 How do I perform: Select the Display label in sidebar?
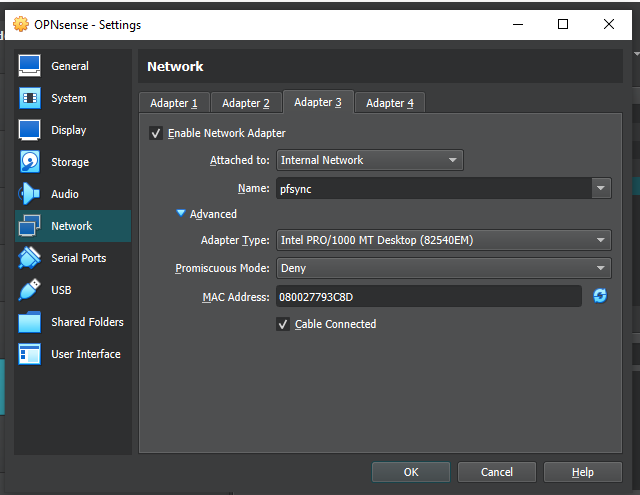[69, 130]
